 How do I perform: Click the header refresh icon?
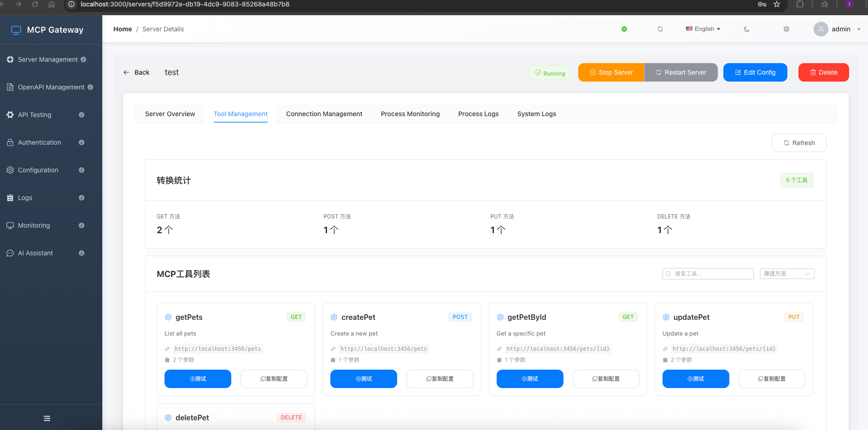point(660,29)
